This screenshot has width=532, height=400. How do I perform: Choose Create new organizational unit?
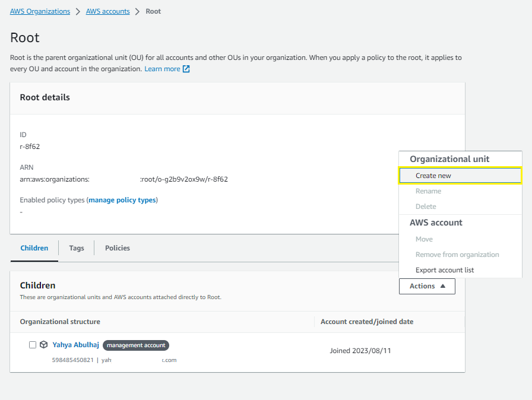pyautogui.click(x=460, y=176)
